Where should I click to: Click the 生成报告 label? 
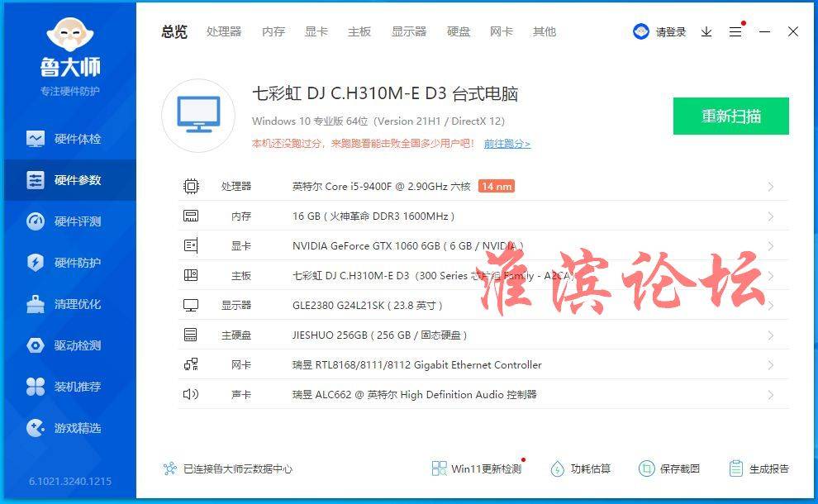coord(769,468)
